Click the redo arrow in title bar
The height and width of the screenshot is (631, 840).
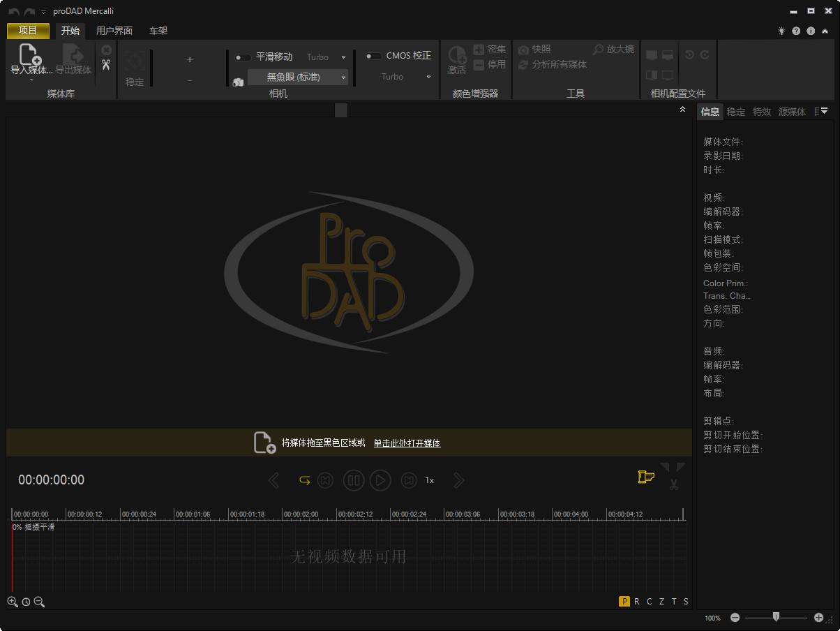(x=29, y=12)
